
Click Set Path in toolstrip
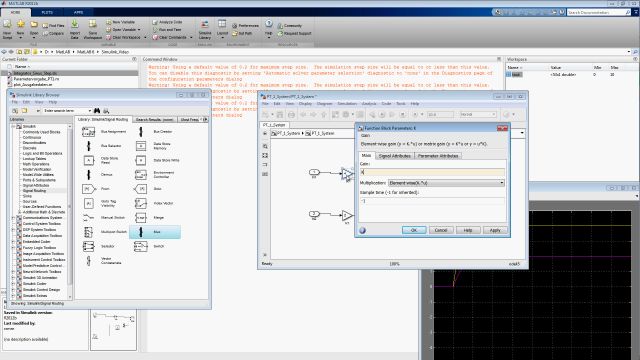coord(242,33)
